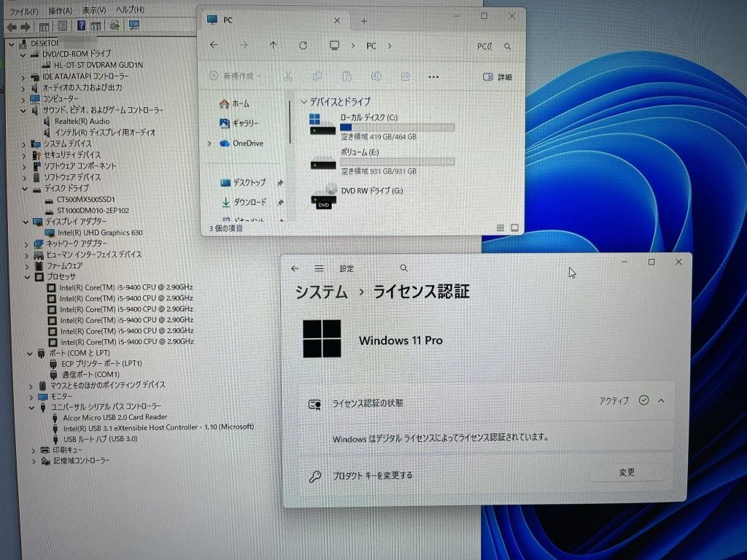Select 通信ポート (COM1) entry
The image size is (747, 560).
tap(90, 374)
